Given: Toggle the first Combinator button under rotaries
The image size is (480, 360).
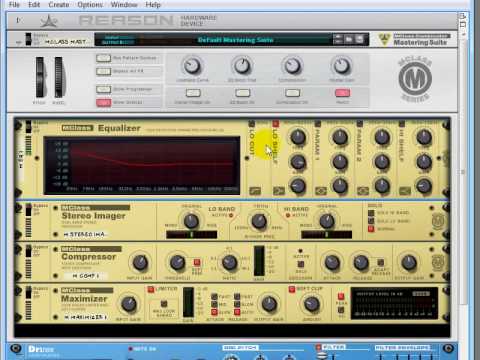Looking at the screenshot, I should pyautogui.click(x=193, y=93).
